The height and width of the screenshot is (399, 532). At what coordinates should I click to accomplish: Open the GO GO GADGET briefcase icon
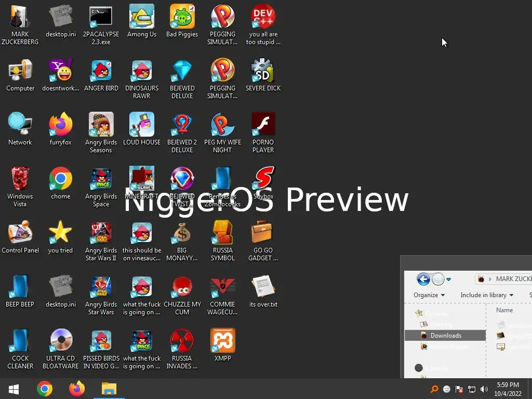click(x=262, y=232)
